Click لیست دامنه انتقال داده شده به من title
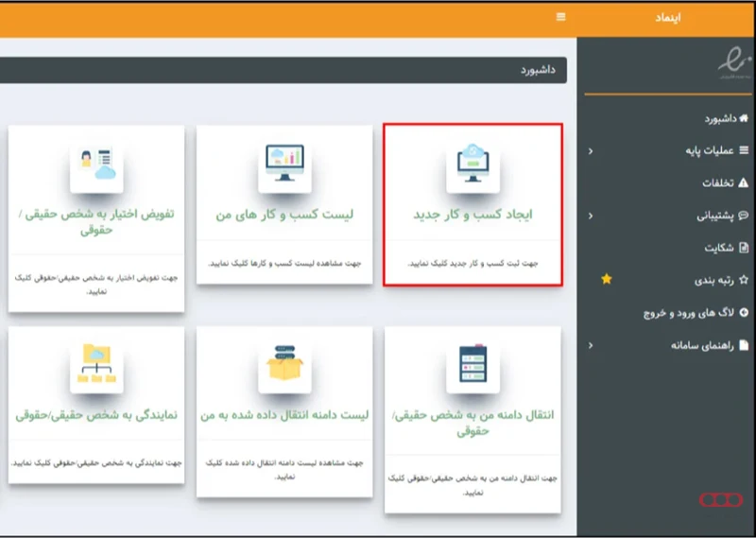This screenshot has height=538, width=756. [284, 415]
